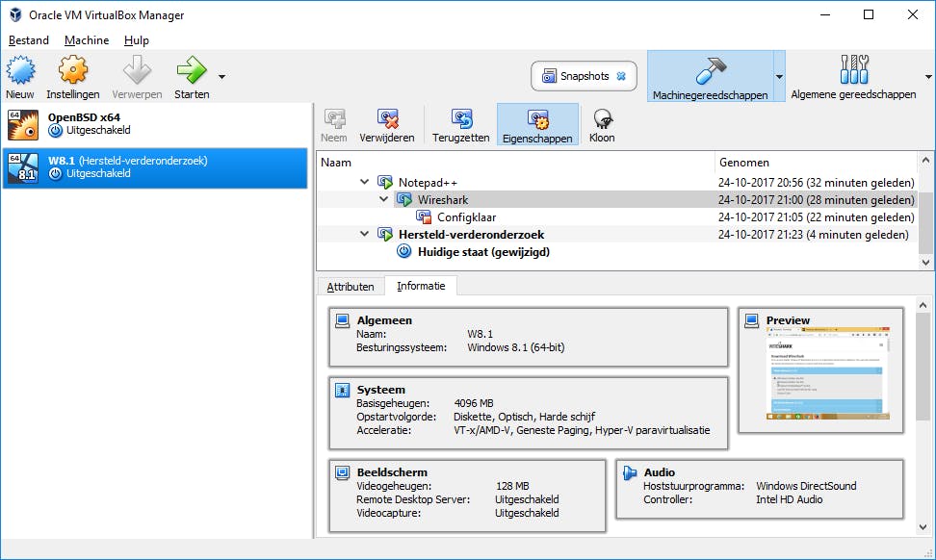
Task: Click the Algemeen monitor icon
Action: [342, 320]
